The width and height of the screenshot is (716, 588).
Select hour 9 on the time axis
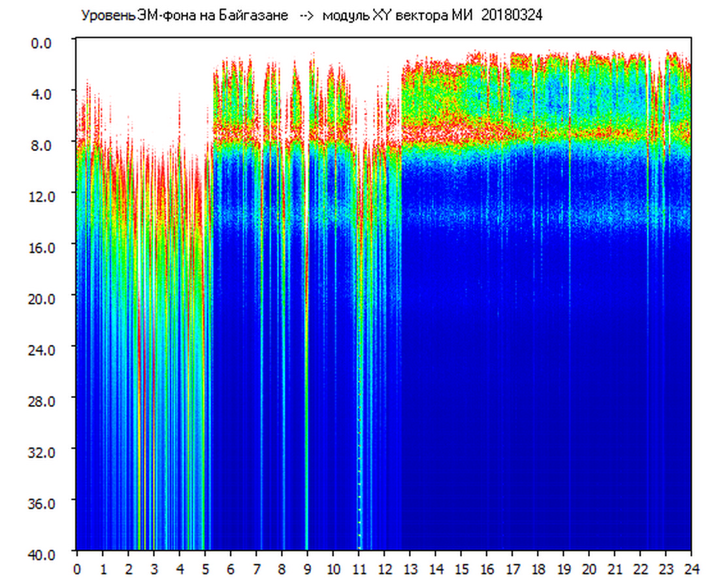click(x=308, y=569)
